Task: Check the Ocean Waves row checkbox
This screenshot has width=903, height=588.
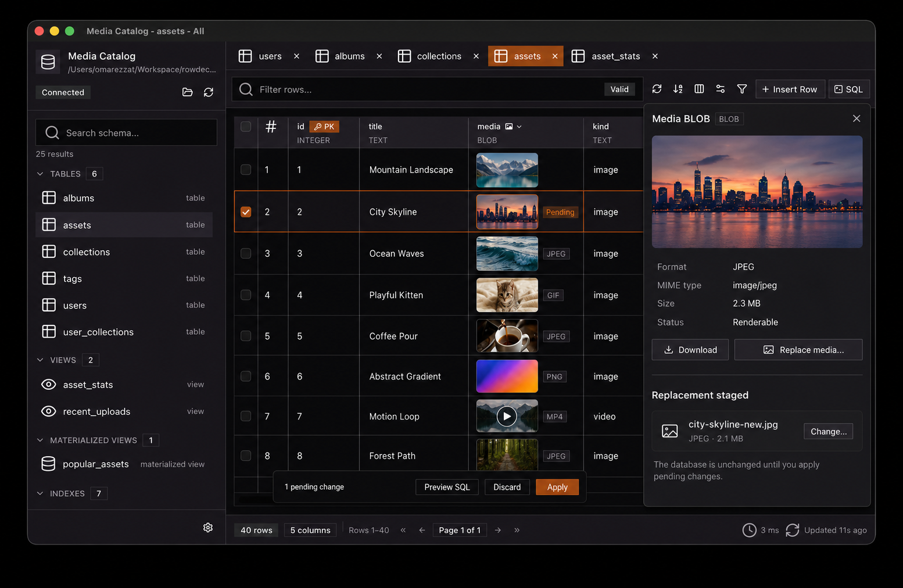Action: tap(246, 253)
